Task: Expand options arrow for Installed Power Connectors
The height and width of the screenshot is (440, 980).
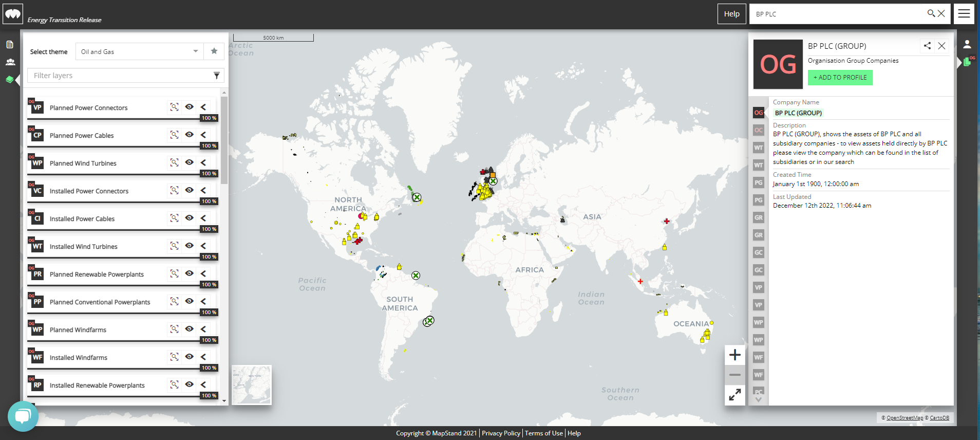Action: [203, 190]
